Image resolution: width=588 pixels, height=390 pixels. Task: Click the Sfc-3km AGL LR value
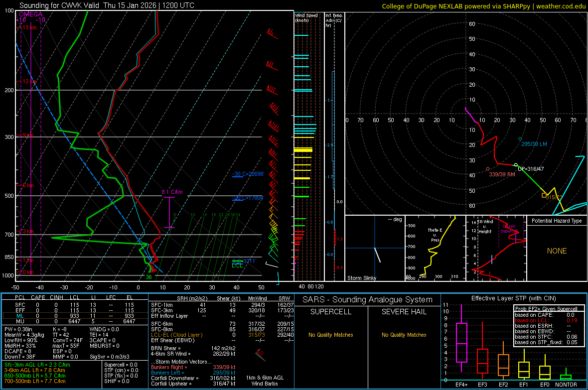[x=37, y=365]
